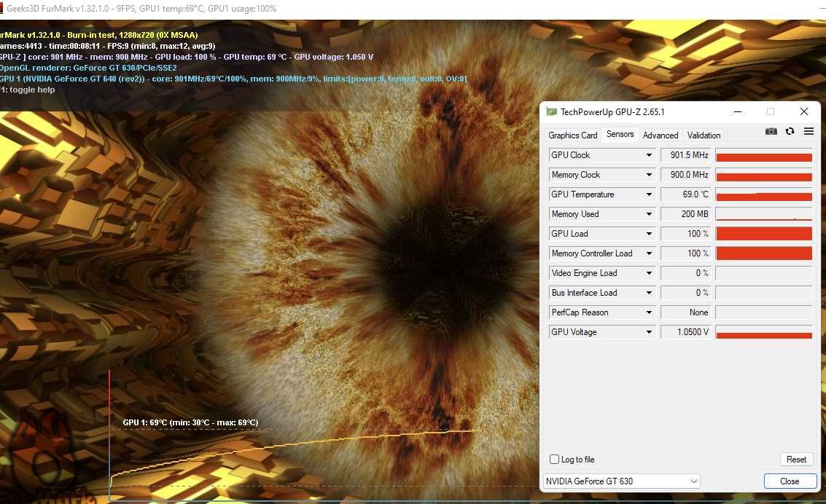
Task: Open the GPU Temperature sensor dropdown
Action: pos(649,194)
